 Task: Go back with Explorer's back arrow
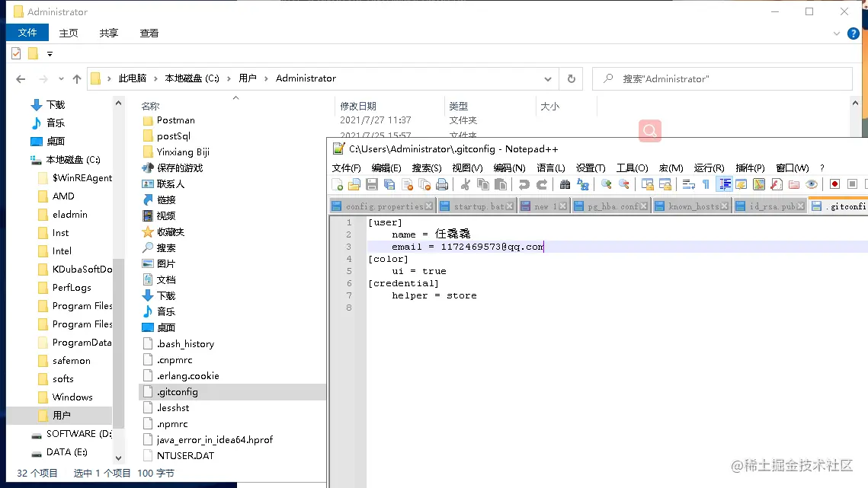coord(21,79)
